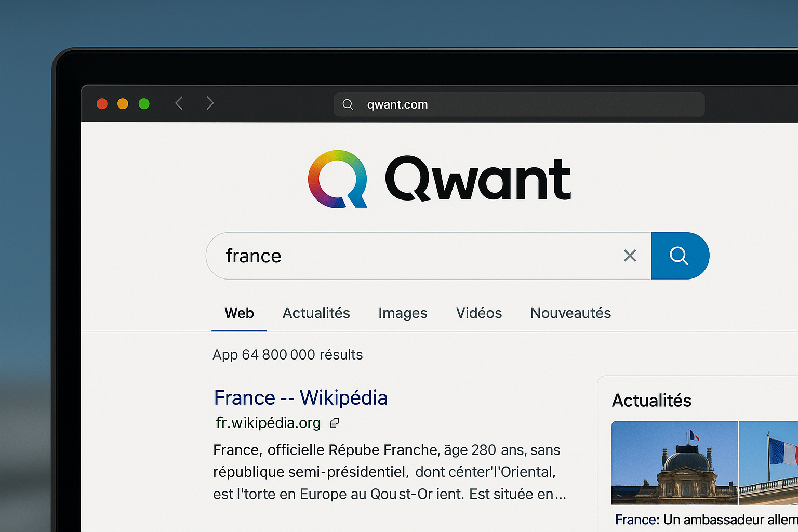Click the external link icon beside fr.wikipédia.org
798x532 pixels.
335,423
